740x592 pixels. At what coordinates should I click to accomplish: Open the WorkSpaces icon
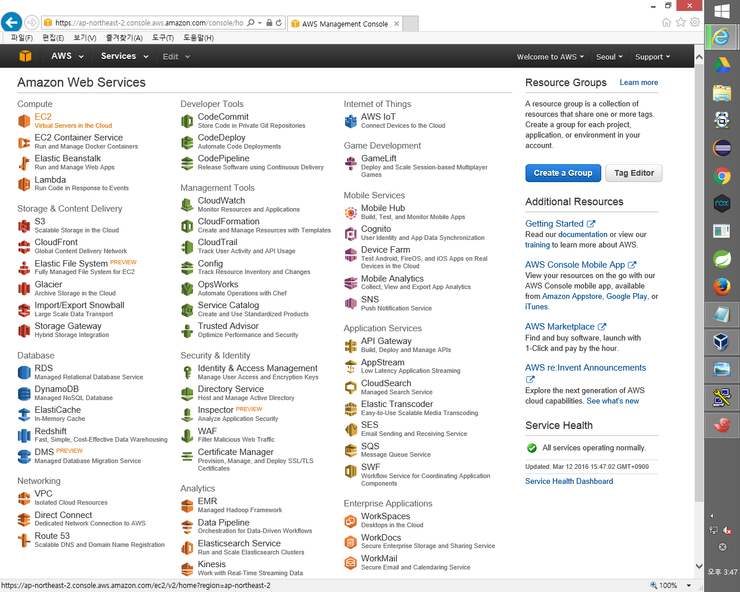(351, 521)
